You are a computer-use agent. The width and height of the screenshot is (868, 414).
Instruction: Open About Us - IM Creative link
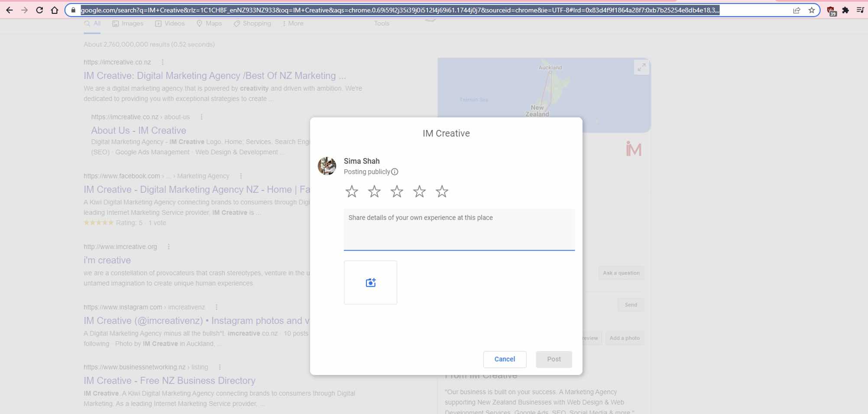pyautogui.click(x=139, y=130)
